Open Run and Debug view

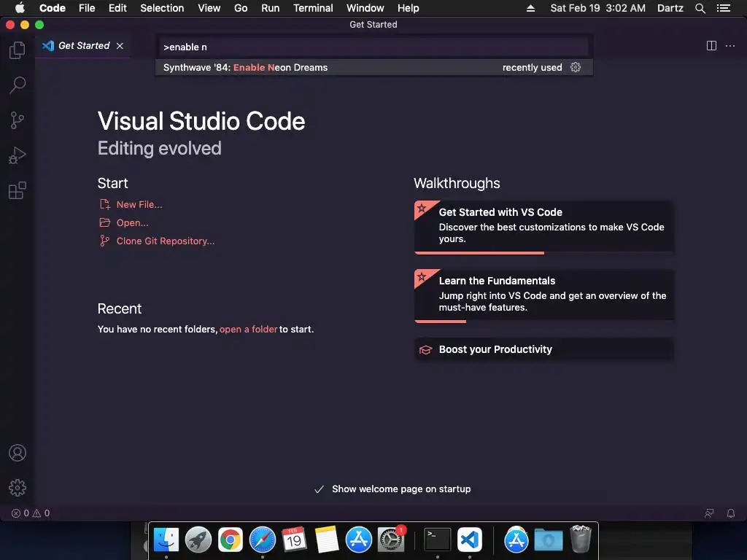pyautogui.click(x=18, y=155)
